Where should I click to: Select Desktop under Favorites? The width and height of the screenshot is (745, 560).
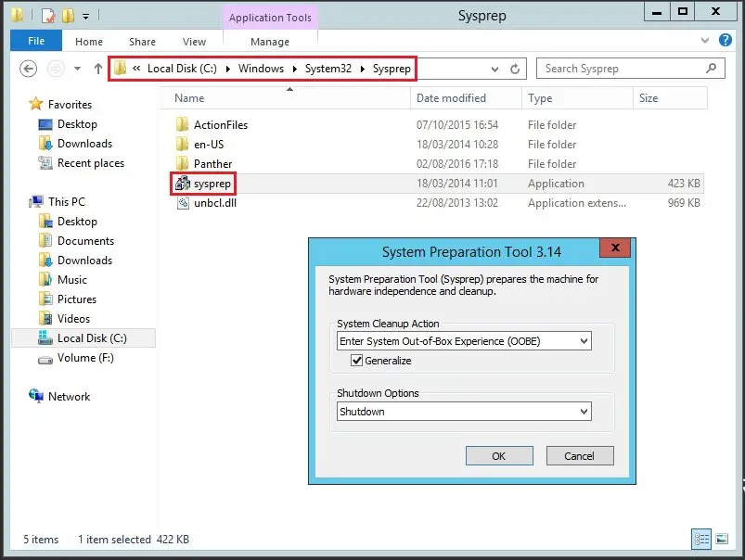[x=77, y=124]
